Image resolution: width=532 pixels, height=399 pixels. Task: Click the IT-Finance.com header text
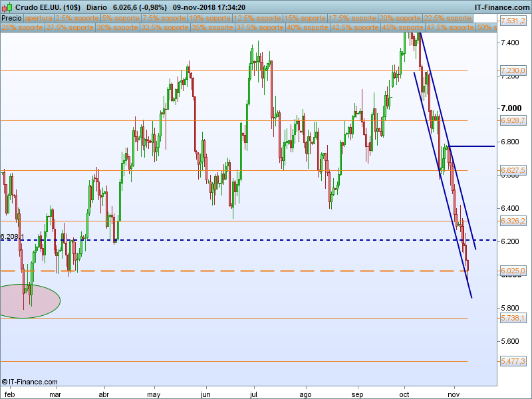tap(502, 7)
